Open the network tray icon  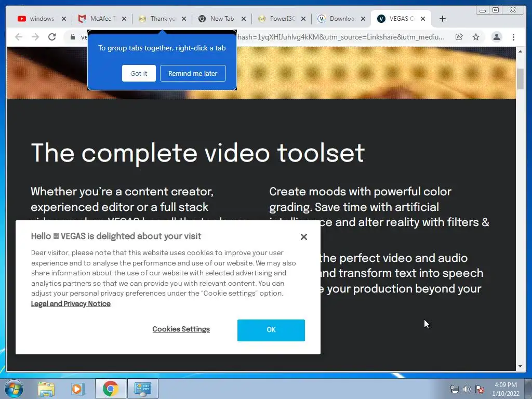coord(454,389)
